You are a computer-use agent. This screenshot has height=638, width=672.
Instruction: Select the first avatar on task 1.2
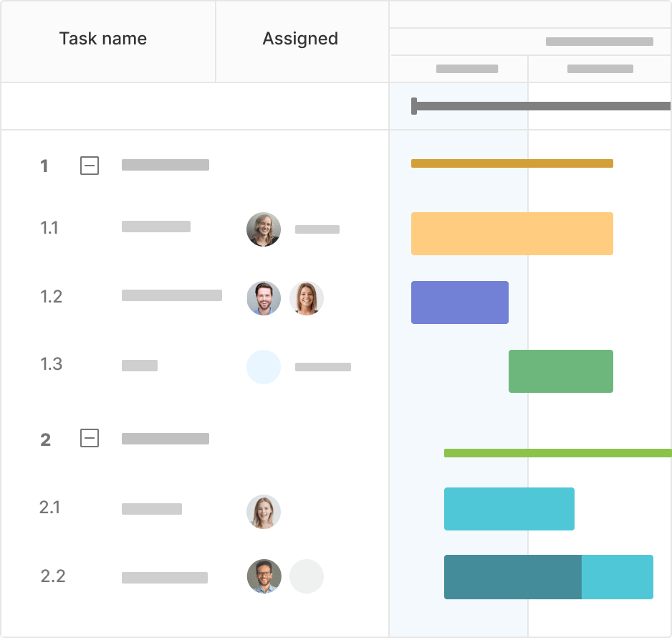click(264, 299)
